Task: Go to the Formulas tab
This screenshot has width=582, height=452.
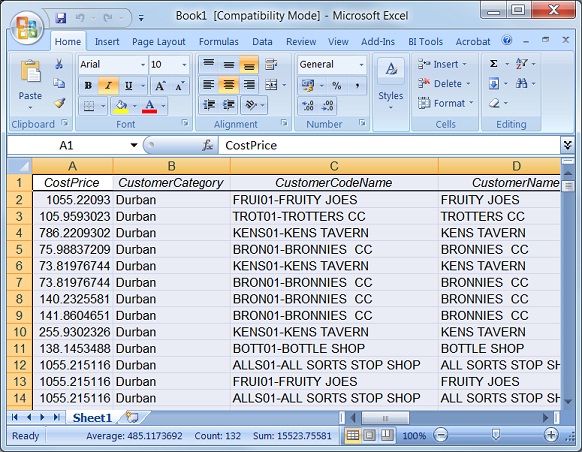Action: click(219, 42)
